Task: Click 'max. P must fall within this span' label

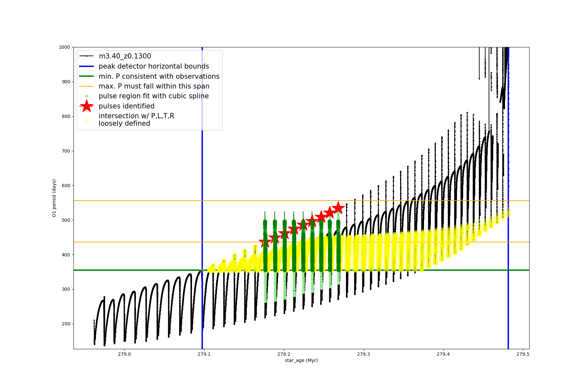Action: coord(154,86)
